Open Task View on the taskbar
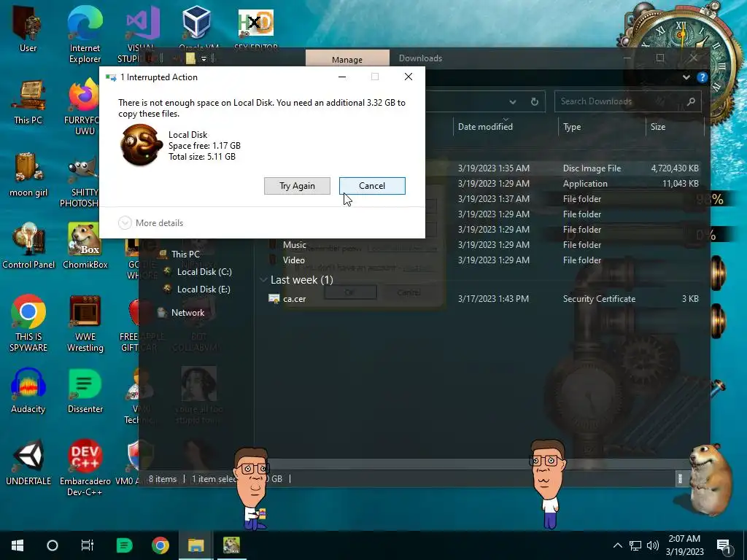 [88, 545]
